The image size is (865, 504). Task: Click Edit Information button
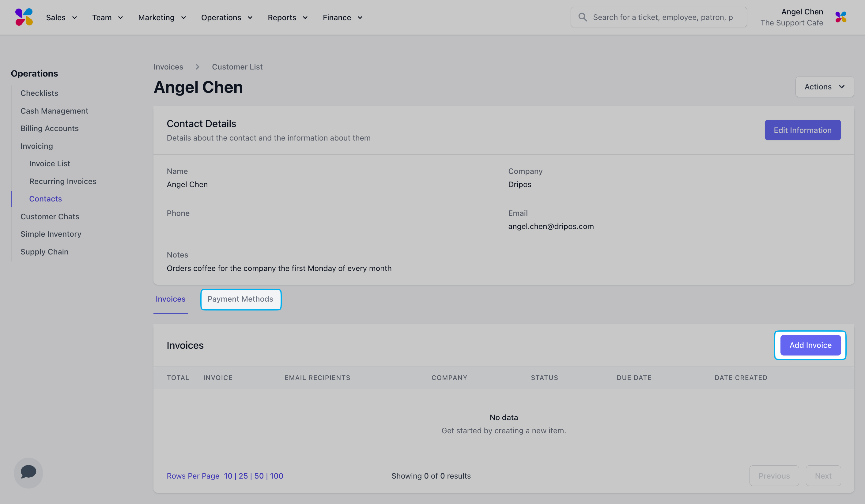803,130
